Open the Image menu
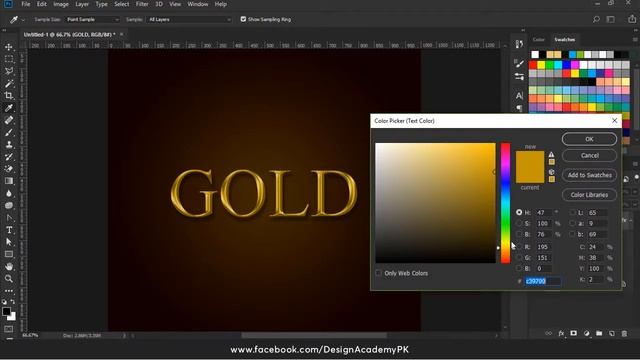 click(61, 4)
